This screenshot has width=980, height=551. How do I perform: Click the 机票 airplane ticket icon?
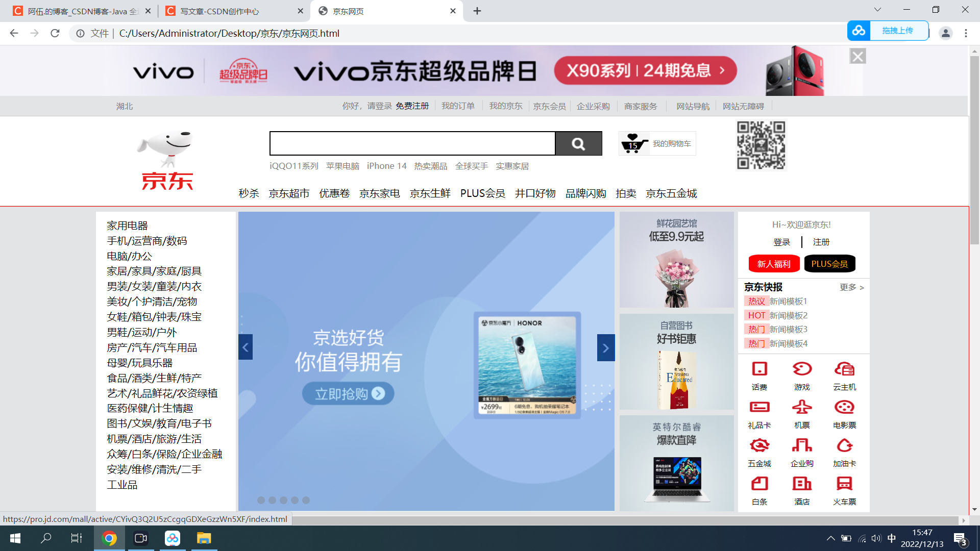(802, 408)
